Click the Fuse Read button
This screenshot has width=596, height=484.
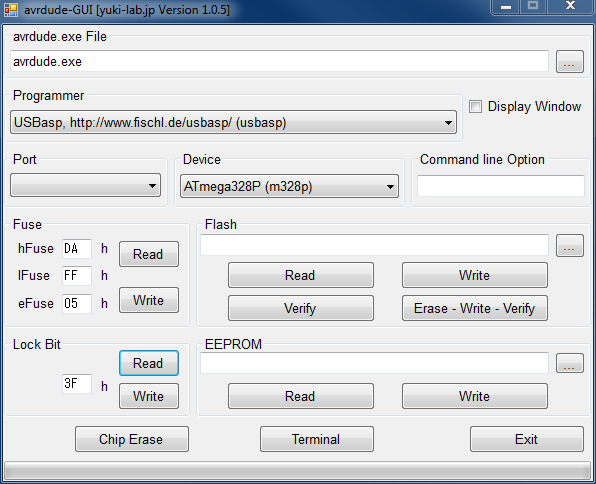[x=149, y=254]
